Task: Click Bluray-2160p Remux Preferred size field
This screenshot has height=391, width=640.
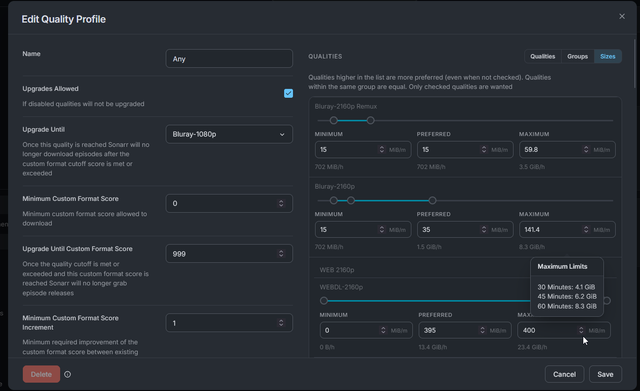Action: click(x=465, y=150)
